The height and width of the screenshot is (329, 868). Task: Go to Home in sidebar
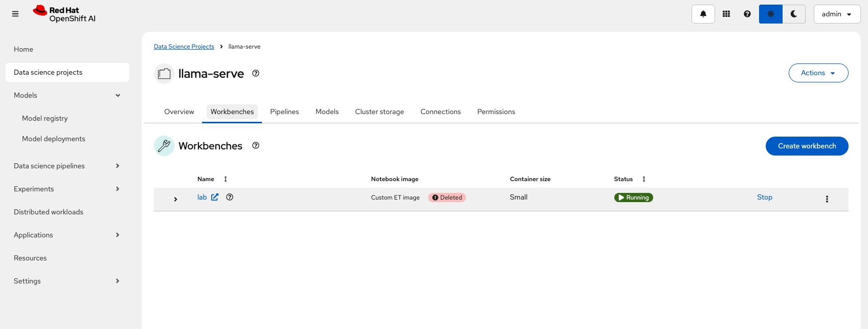[68, 49]
